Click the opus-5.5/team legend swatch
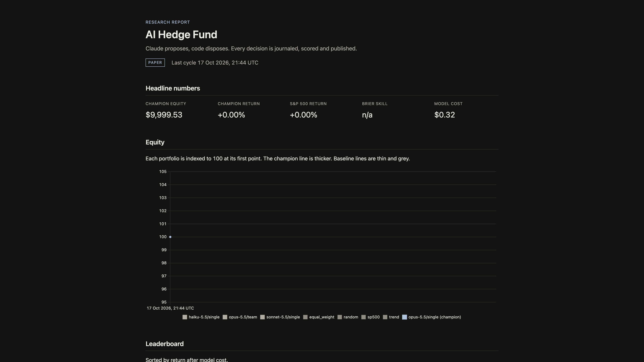The width and height of the screenshot is (644, 362). (225, 317)
